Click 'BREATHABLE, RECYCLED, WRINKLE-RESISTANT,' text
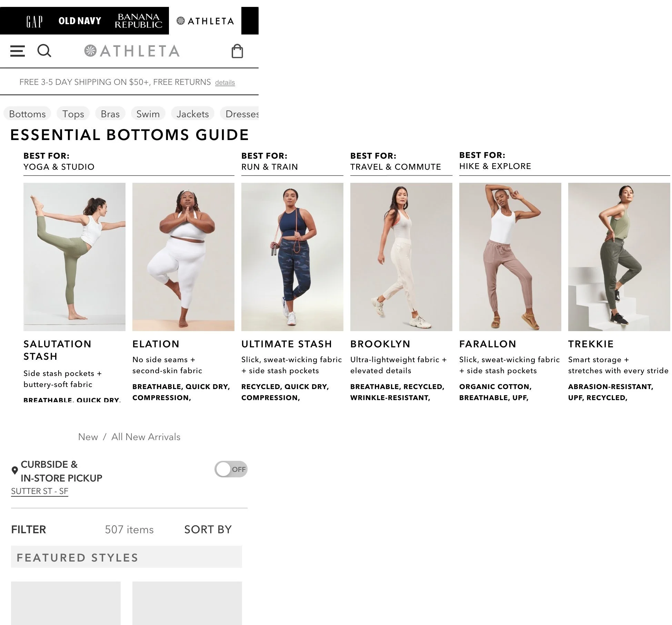 pyautogui.click(x=397, y=392)
